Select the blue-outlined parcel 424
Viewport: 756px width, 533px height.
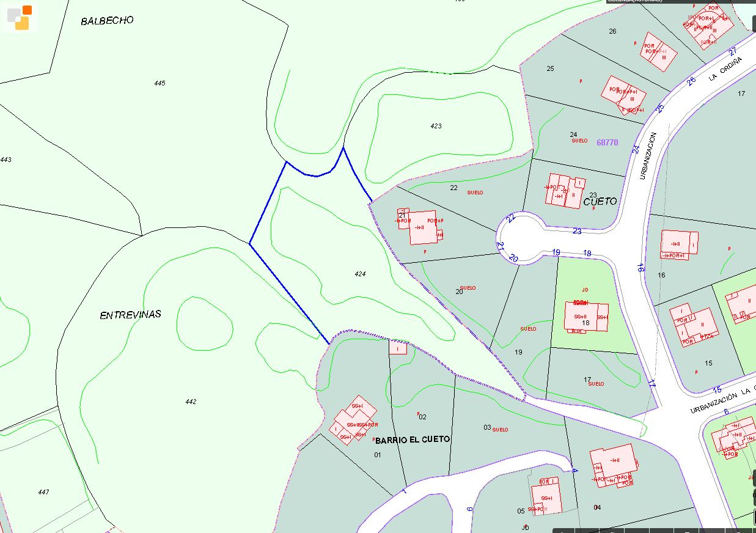pyautogui.click(x=360, y=274)
